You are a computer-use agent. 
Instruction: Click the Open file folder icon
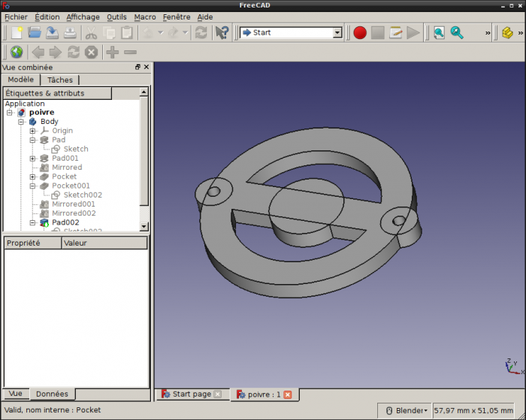click(x=35, y=32)
